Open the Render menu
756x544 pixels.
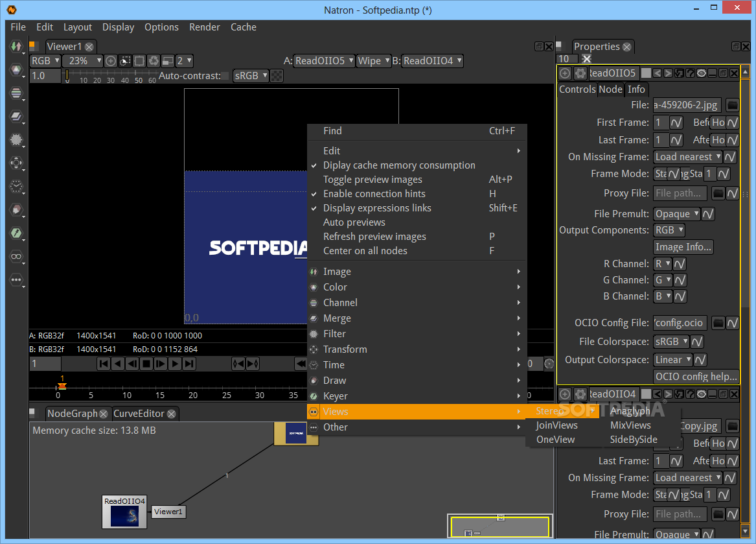coord(205,27)
